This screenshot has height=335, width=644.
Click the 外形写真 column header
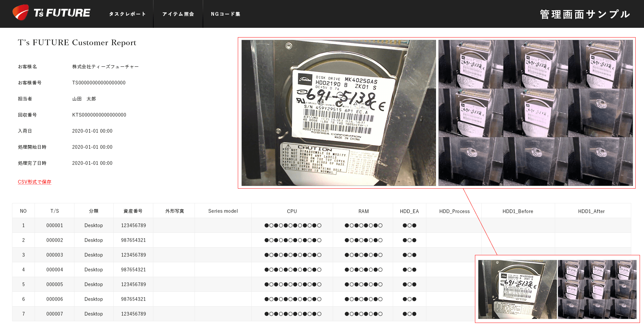point(174,211)
